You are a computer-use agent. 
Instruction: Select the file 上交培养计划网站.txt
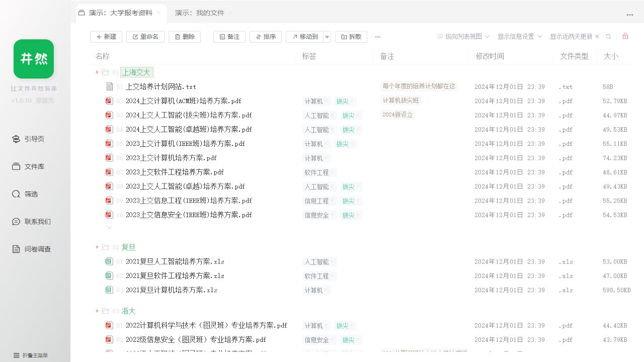160,87
